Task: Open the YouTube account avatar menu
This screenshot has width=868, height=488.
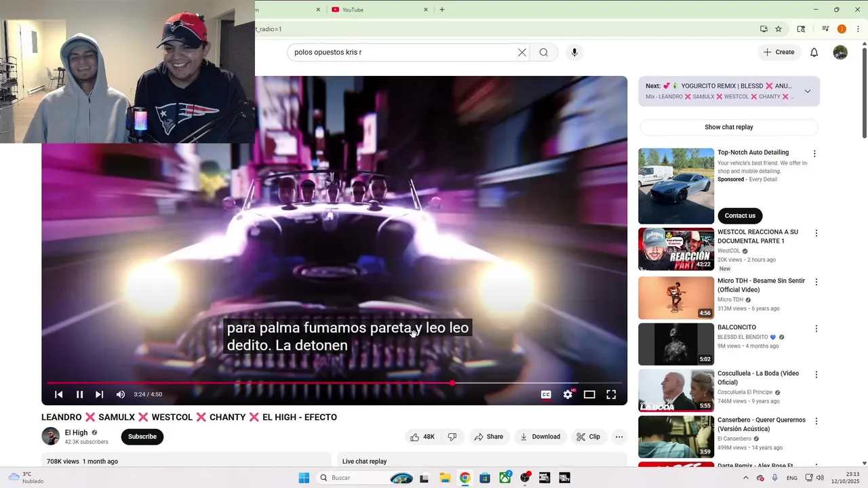Action: coord(840,52)
